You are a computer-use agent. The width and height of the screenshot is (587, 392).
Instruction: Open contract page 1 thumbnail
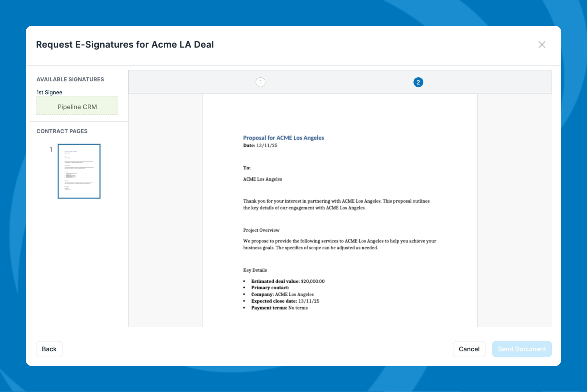tap(79, 171)
